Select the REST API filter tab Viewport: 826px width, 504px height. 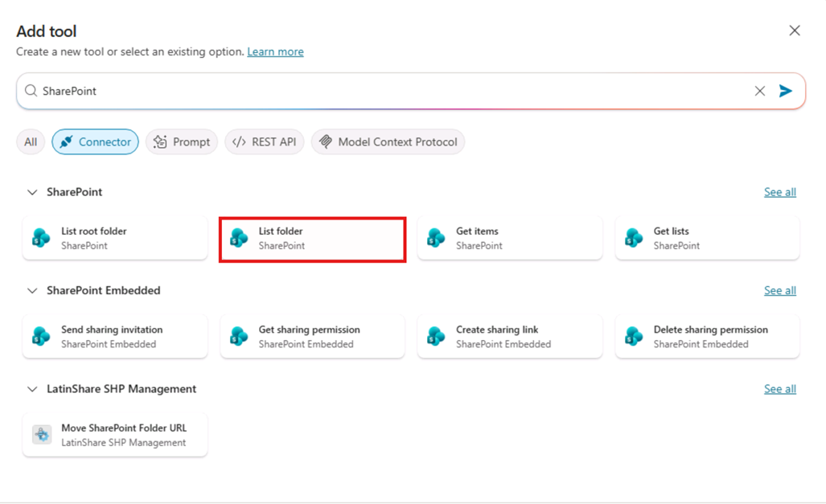[x=265, y=141]
